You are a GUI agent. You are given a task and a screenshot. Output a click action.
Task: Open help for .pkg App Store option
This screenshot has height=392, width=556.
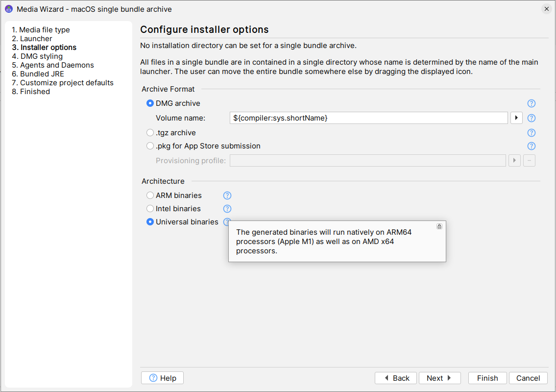(x=531, y=146)
